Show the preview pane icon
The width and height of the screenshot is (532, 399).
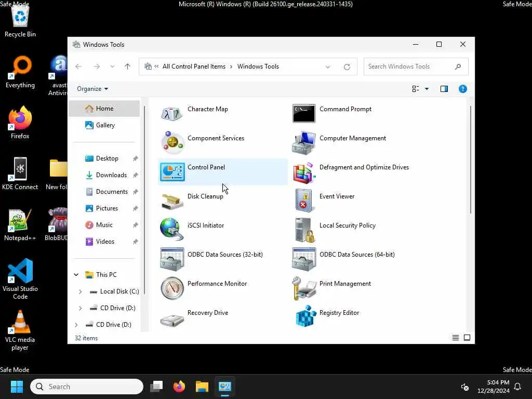444,89
